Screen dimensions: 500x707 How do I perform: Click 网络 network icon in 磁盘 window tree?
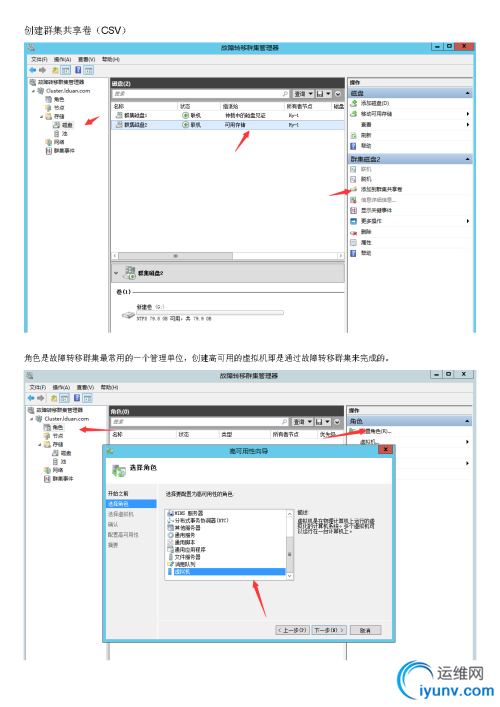pos(48,142)
